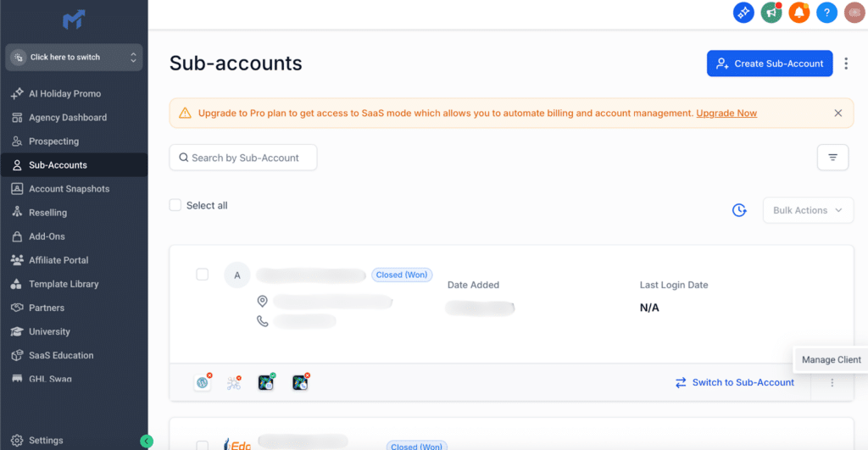Tick the second sub-account's checkbox

(x=202, y=445)
